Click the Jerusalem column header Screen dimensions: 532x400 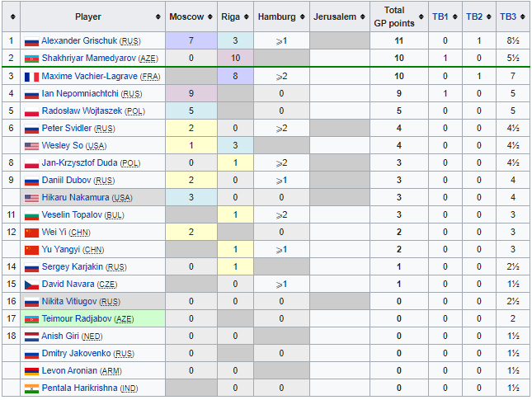tap(335, 16)
